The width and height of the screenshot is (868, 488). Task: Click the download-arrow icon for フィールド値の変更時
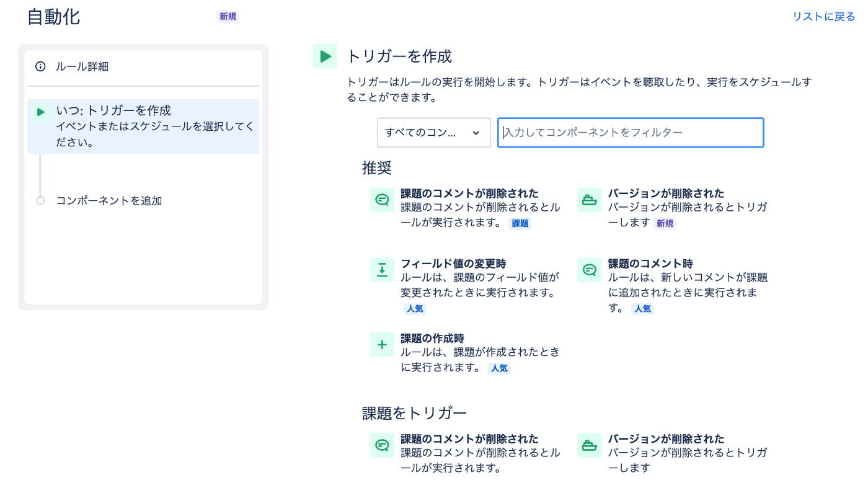point(382,270)
